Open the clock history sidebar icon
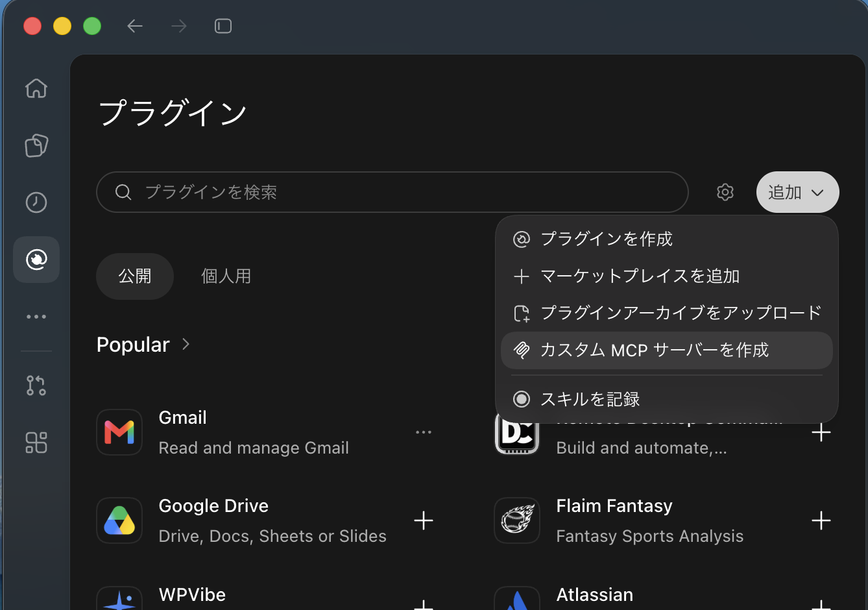The image size is (868, 610). coord(36,202)
